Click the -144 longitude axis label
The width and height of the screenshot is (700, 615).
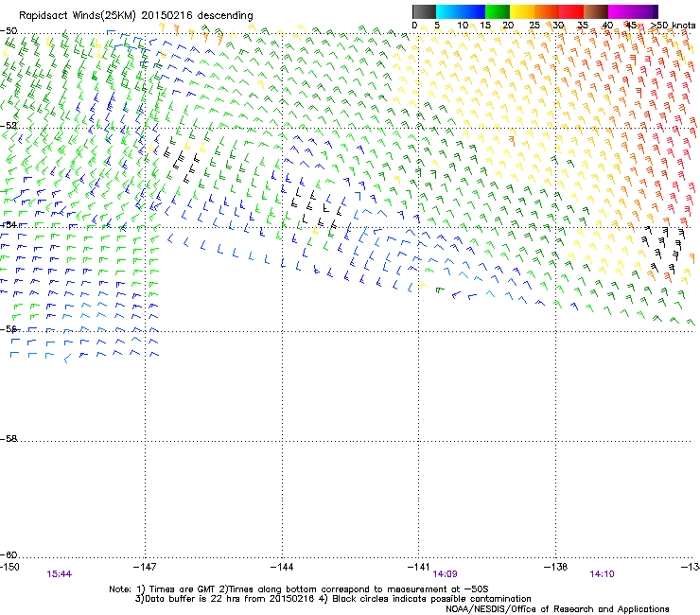point(282,567)
